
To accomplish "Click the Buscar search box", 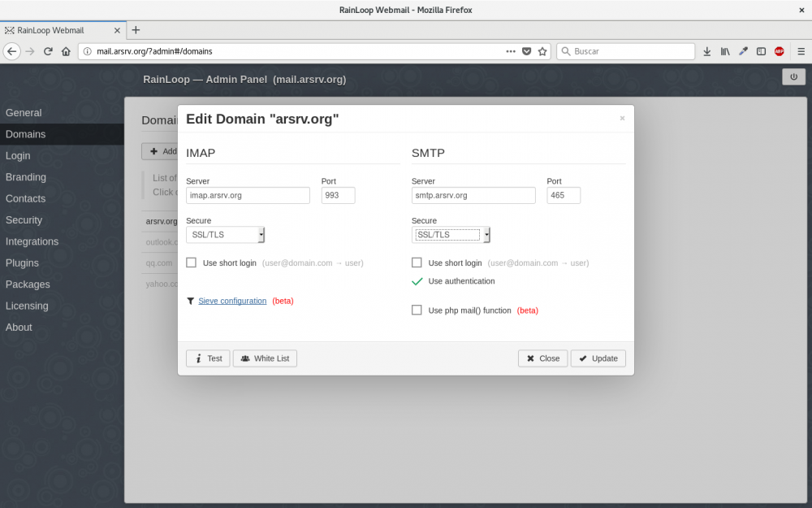I will tap(625, 51).
